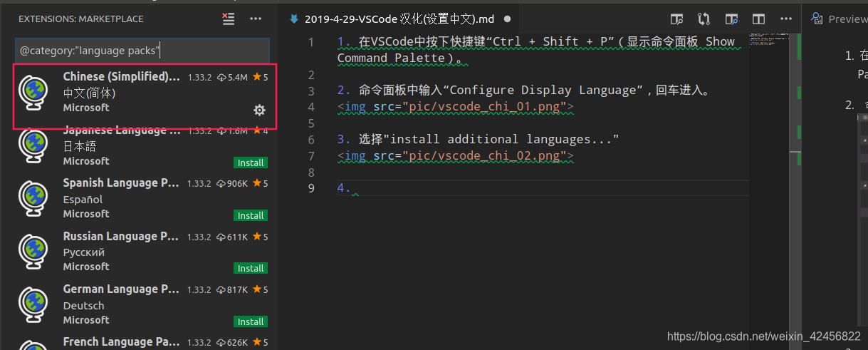The height and width of the screenshot is (350, 868).
Task: Split the editor with split icon
Action: (x=759, y=19)
